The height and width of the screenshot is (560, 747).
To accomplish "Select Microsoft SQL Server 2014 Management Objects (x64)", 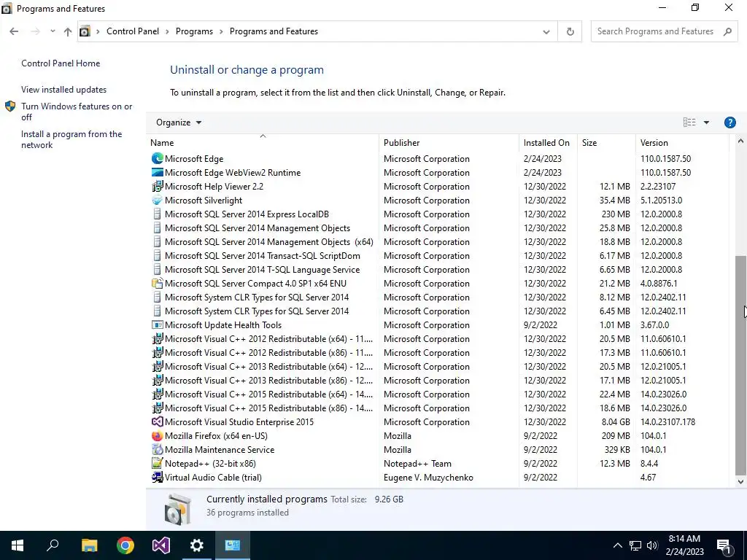I will point(268,242).
